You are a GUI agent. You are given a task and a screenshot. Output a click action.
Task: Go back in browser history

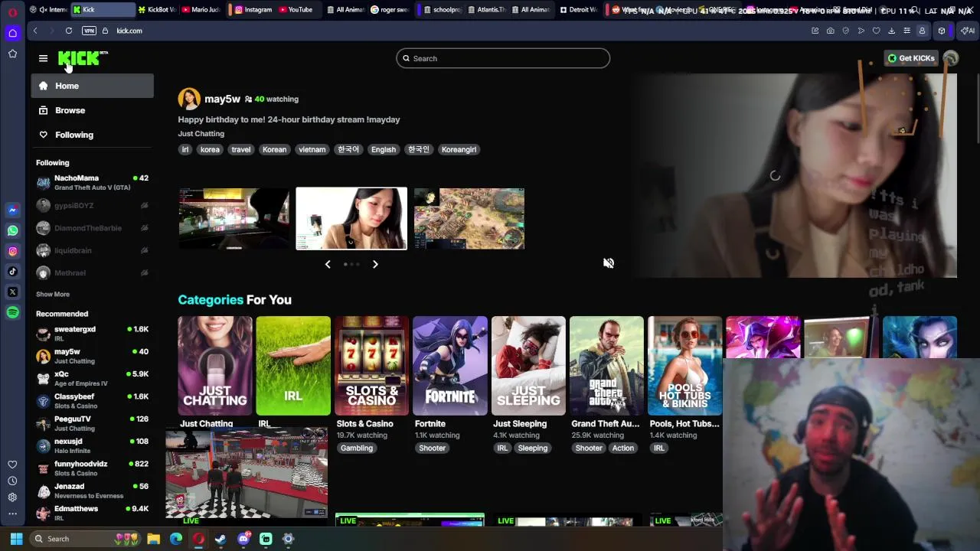pos(35,31)
